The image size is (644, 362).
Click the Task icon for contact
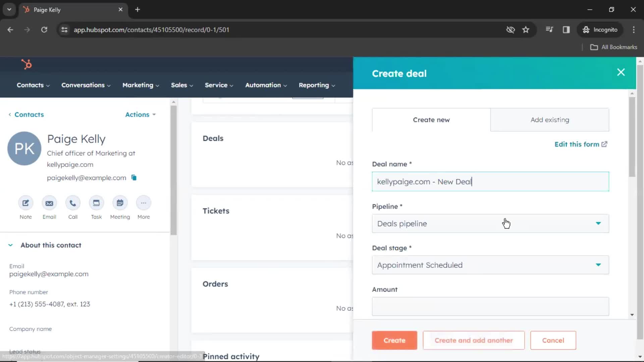coord(96,203)
